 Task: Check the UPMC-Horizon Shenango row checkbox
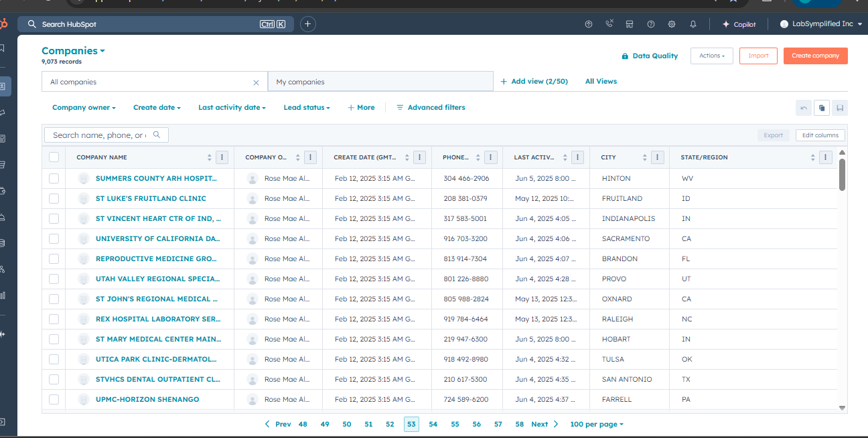pos(54,399)
